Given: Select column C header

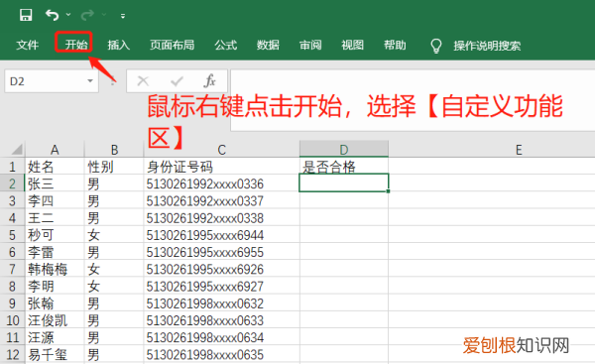Looking at the screenshot, I should coord(221,150).
